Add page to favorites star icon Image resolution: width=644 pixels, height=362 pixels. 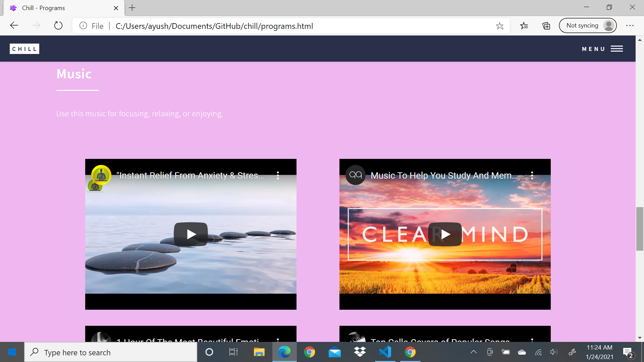pyautogui.click(x=499, y=26)
